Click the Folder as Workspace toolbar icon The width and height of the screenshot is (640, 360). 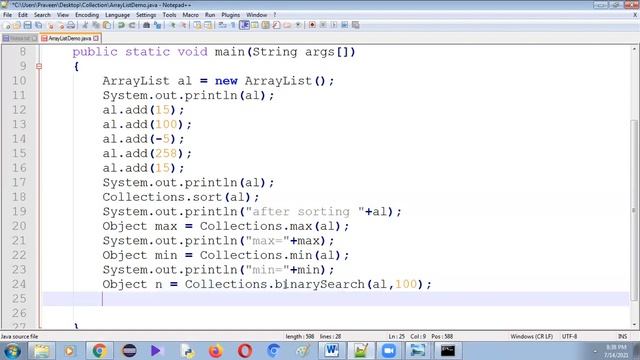[x=287, y=25]
